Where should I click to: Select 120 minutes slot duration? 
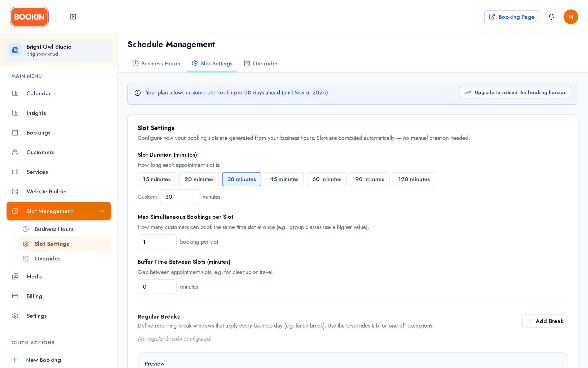[x=414, y=179]
